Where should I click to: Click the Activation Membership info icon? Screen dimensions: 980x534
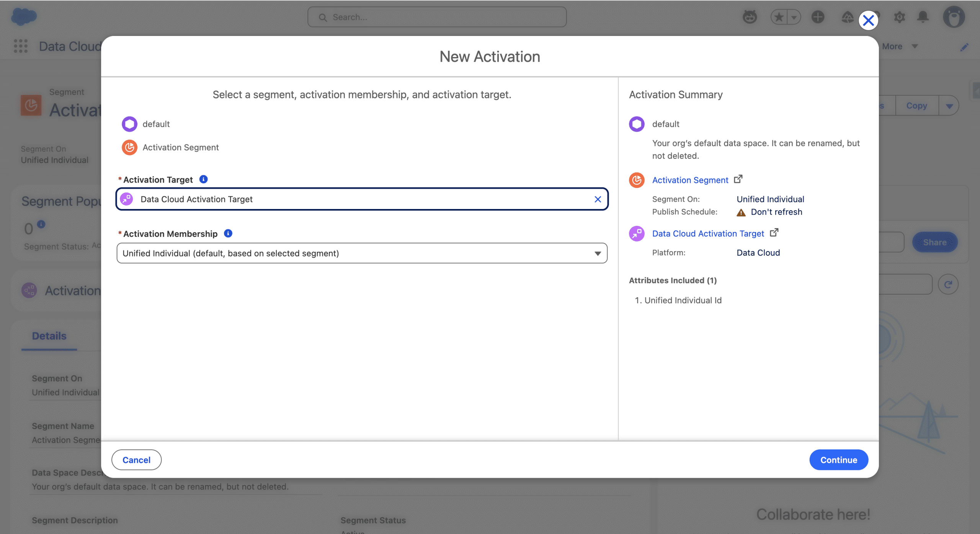coord(228,234)
